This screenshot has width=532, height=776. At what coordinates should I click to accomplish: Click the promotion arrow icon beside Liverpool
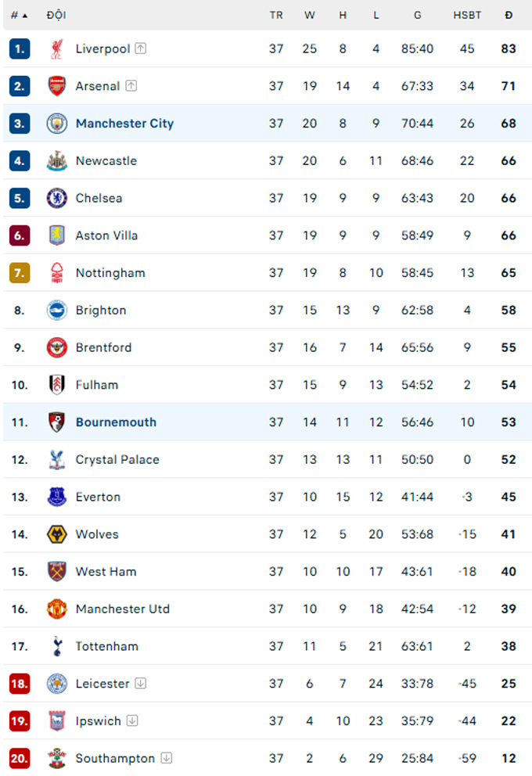(x=141, y=48)
